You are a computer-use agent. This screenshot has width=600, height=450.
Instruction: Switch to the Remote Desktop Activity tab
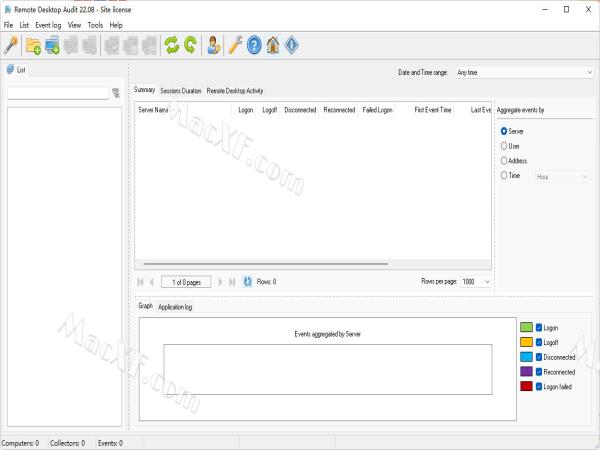tap(235, 91)
